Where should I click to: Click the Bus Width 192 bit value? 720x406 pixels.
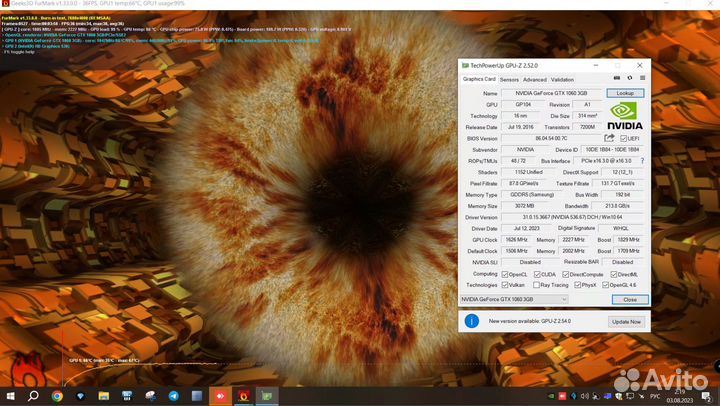622,195
